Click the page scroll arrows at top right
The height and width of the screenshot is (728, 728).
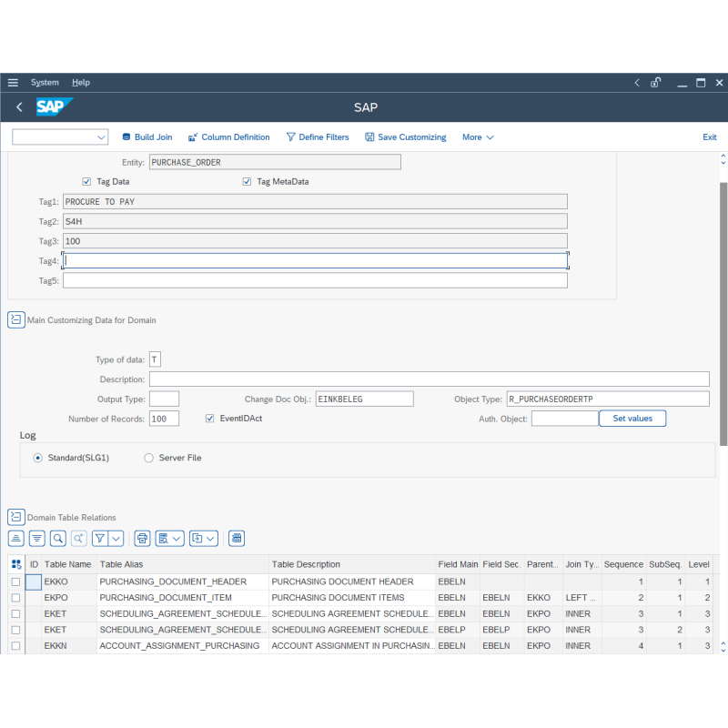point(723,159)
